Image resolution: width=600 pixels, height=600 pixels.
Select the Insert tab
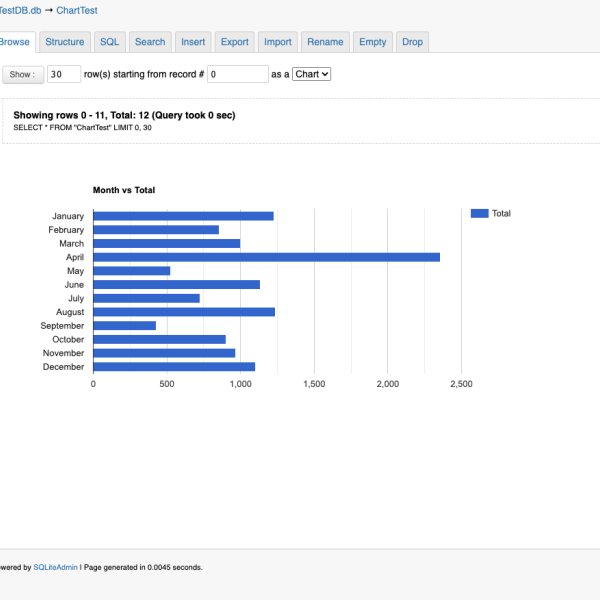[x=192, y=42]
